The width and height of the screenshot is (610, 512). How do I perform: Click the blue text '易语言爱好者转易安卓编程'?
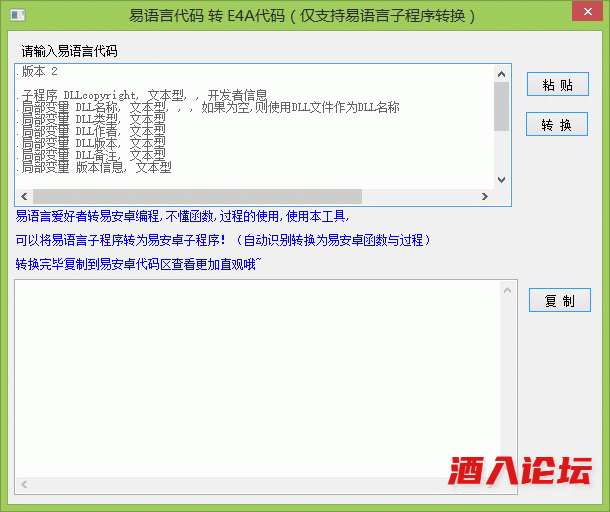tap(88, 216)
